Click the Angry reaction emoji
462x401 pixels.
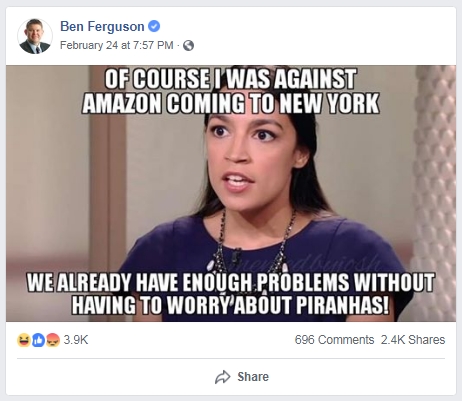point(53,340)
